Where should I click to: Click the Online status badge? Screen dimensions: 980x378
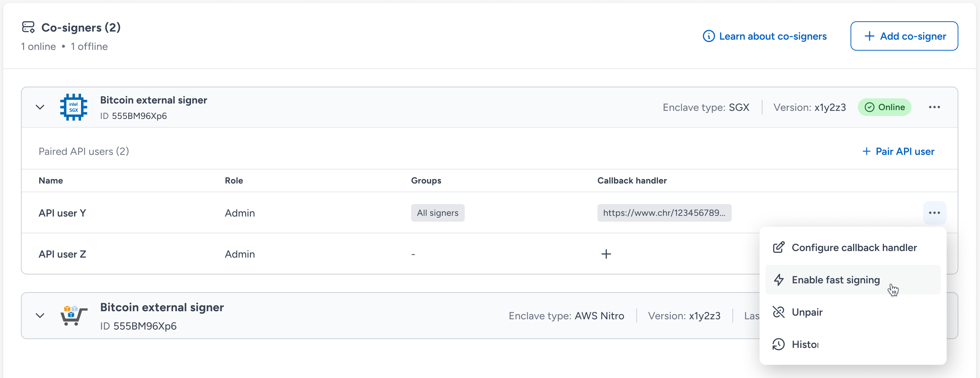click(x=885, y=108)
